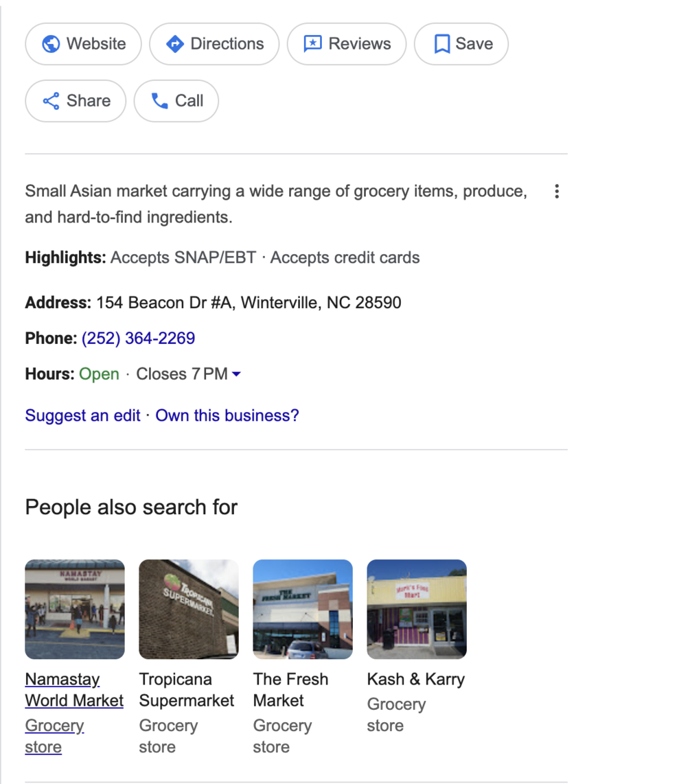The width and height of the screenshot is (690, 784).
Task: Open The Fresh Market thumbnail image
Action: point(303,609)
